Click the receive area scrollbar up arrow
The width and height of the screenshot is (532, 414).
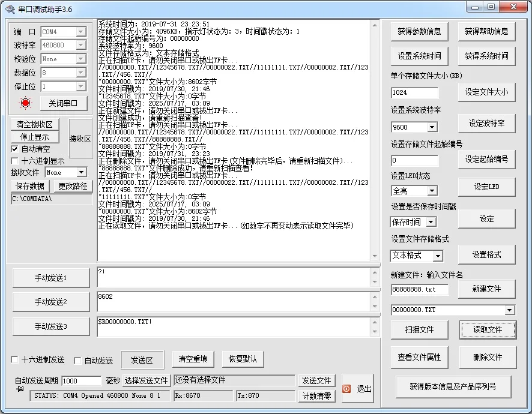pos(375,25)
